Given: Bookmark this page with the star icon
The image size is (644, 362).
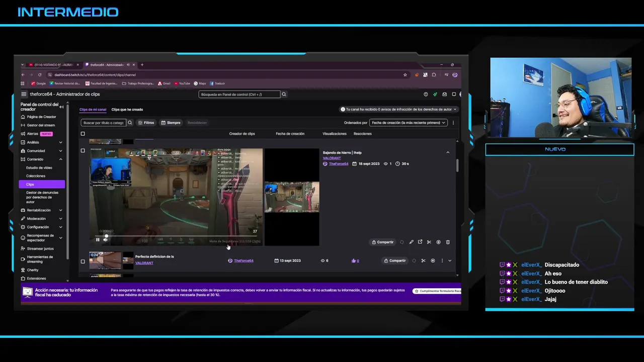Looking at the screenshot, I should click(x=405, y=75).
